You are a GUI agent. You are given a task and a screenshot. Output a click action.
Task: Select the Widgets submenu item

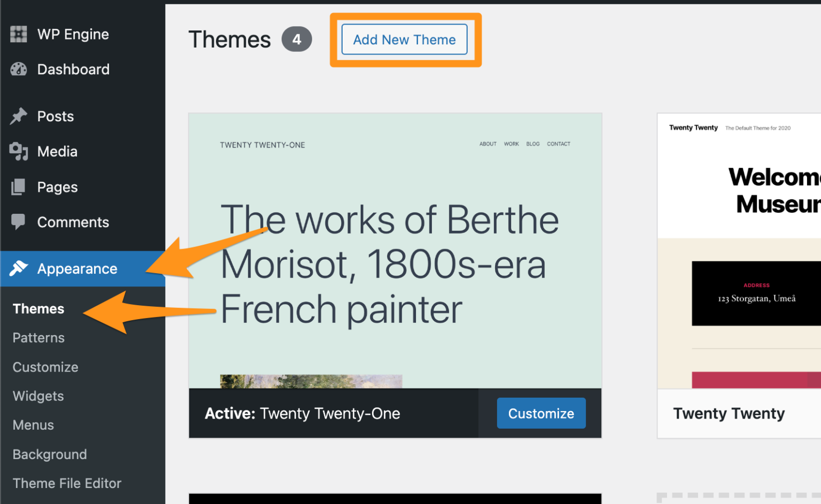click(38, 396)
